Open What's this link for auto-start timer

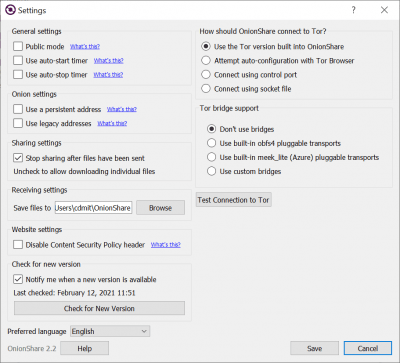pos(108,61)
